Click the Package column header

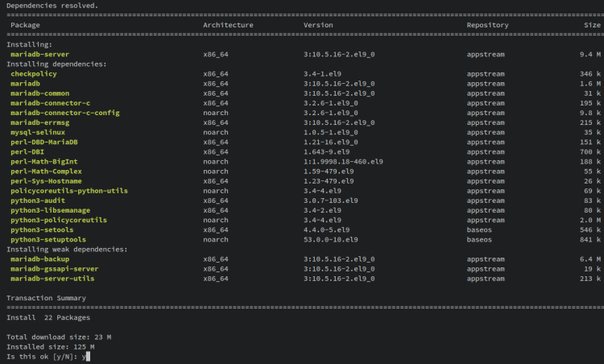25,25
